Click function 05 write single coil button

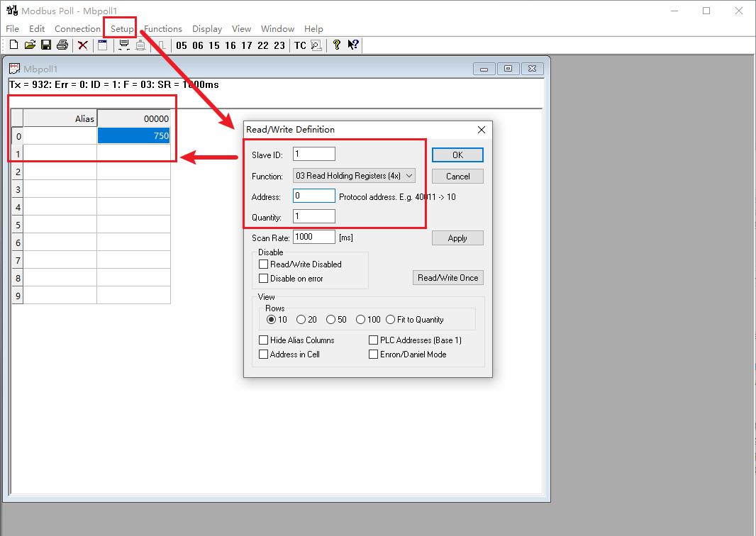click(x=182, y=45)
